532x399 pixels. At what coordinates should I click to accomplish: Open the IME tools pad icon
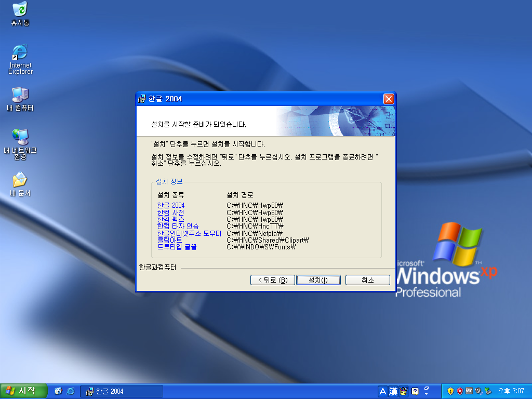tap(404, 391)
